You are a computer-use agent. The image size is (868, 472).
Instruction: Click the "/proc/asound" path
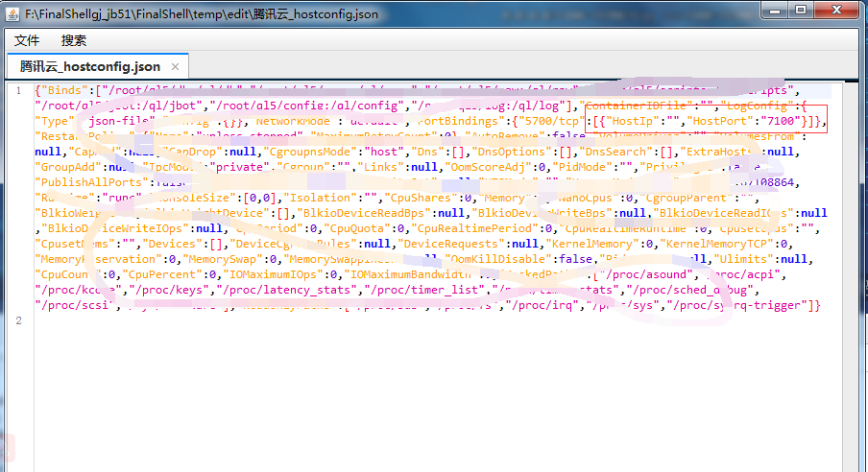[648, 275]
